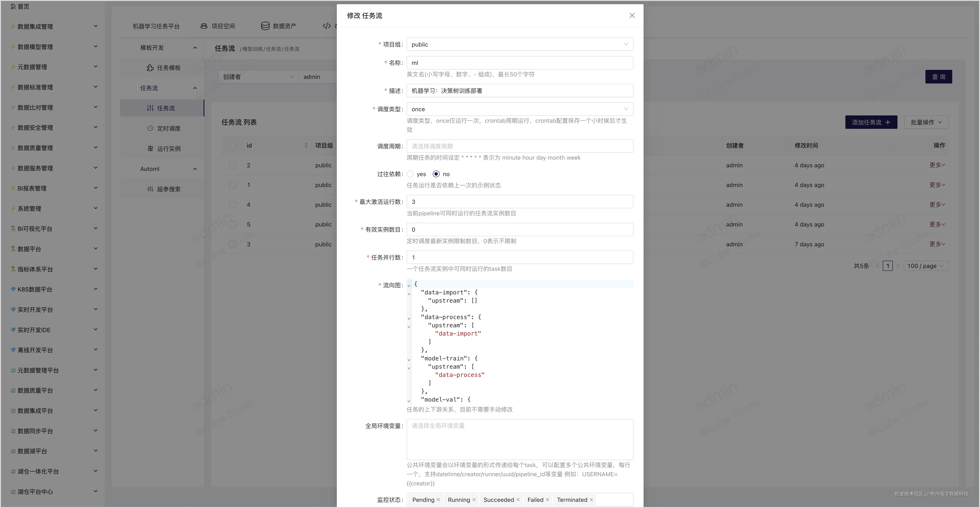
Task: Close the 修改 任务流 dialog
Action: pos(632,16)
